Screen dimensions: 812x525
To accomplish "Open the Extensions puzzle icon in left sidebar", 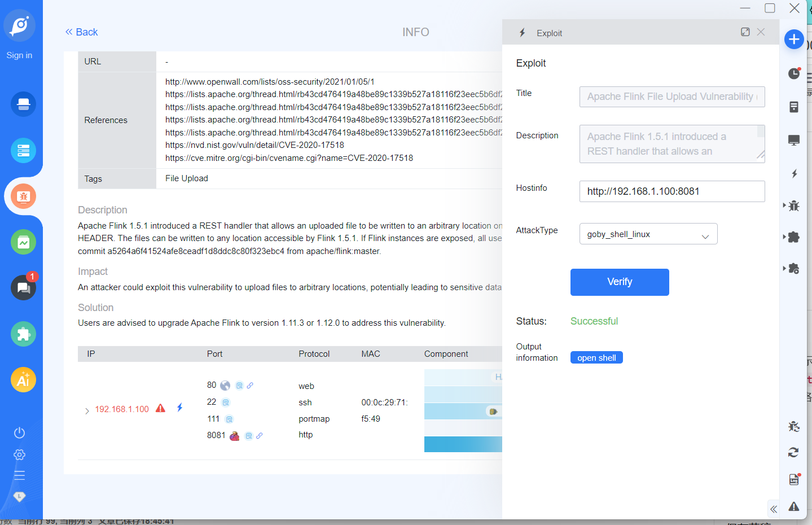I will point(23,334).
